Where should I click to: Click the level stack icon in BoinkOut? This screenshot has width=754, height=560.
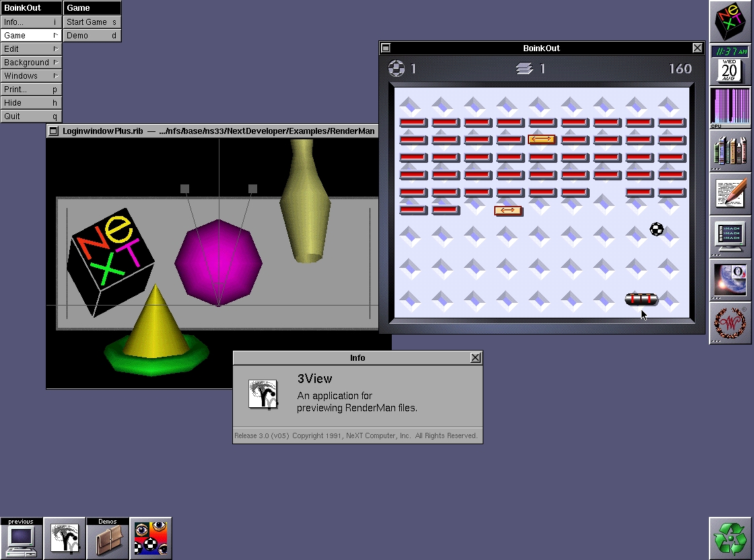pos(524,69)
